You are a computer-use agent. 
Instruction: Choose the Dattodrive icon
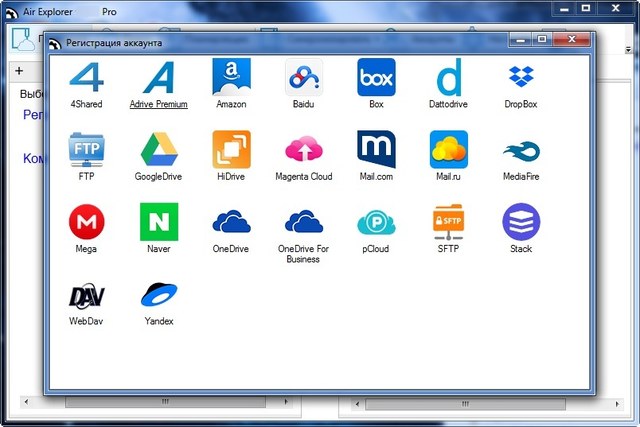point(449,77)
